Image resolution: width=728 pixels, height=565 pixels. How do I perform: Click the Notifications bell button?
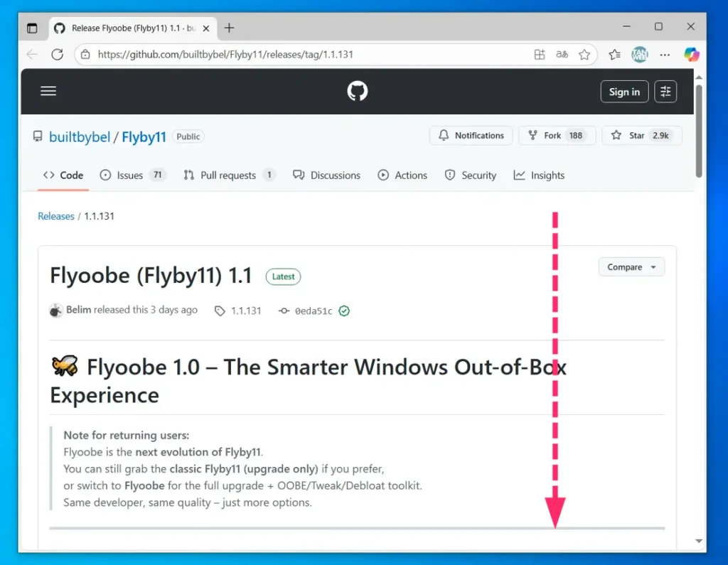[471, 136]
